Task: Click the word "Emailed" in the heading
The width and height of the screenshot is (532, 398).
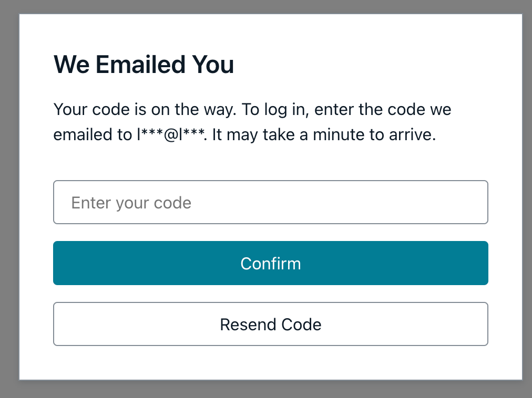Action: click(x=140, y=65)
